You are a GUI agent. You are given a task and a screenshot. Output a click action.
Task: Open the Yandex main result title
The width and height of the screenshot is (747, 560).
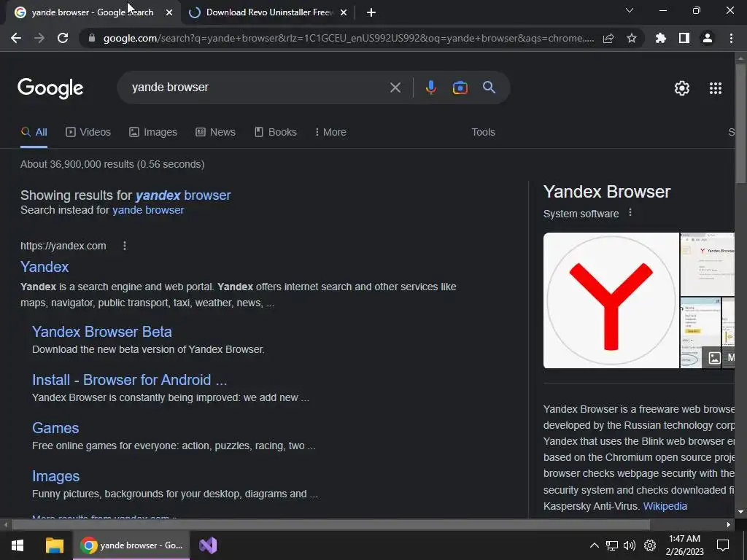44,267
